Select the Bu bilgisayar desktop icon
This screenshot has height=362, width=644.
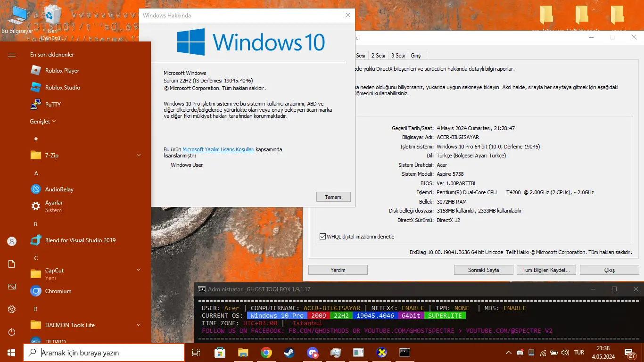[17, 20]
